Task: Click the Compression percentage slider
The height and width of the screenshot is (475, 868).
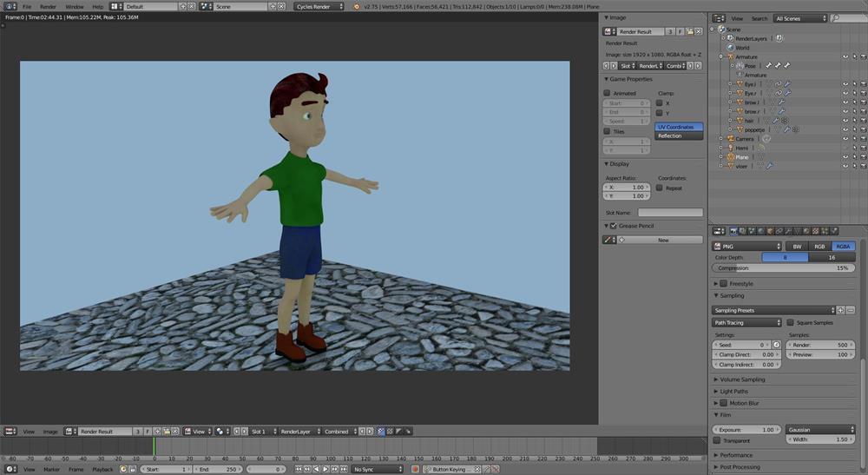Action: [x=784, y=268]
